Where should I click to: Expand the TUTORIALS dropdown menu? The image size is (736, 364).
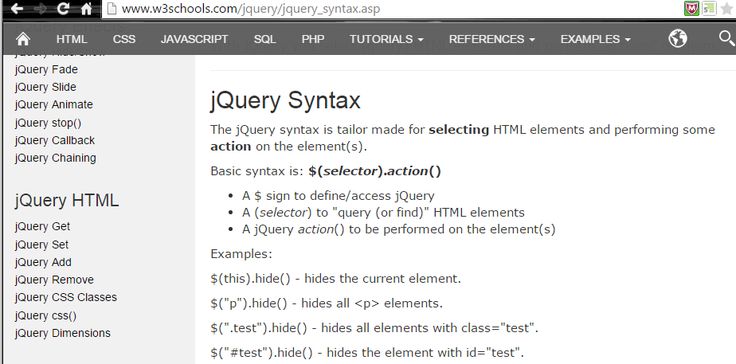386,39
